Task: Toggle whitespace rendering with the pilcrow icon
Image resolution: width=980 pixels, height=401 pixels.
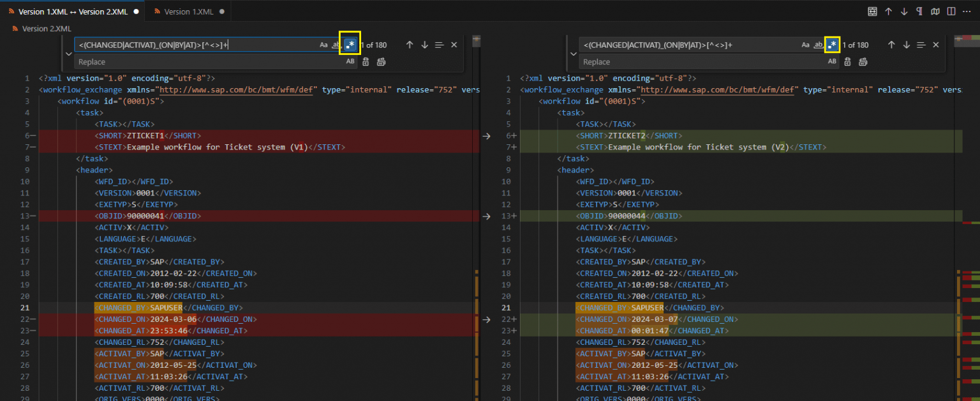Action: pos(919,11)
